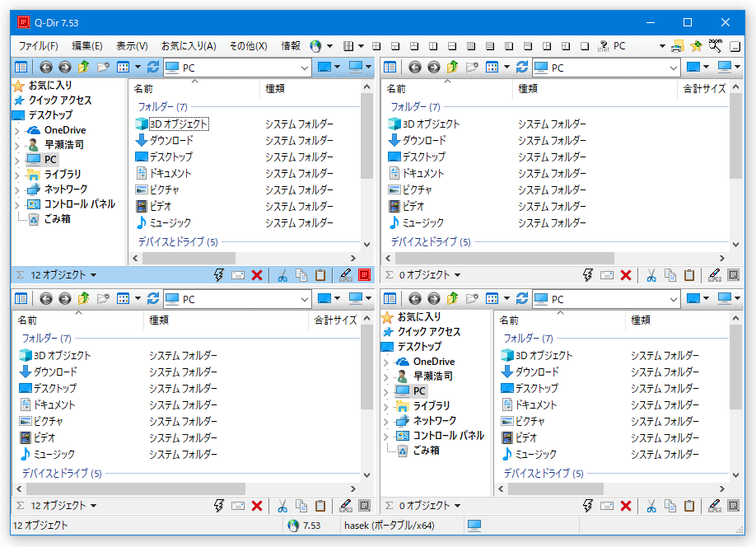Open the お気に入り(A) menu
Screen dimensions: 756x547
click(x=189, y=46)
